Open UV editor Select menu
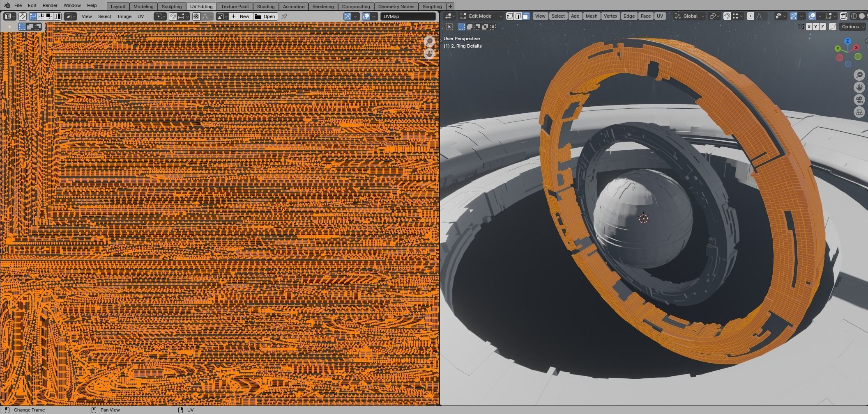 pyautogui.click(x=105, y=16)
